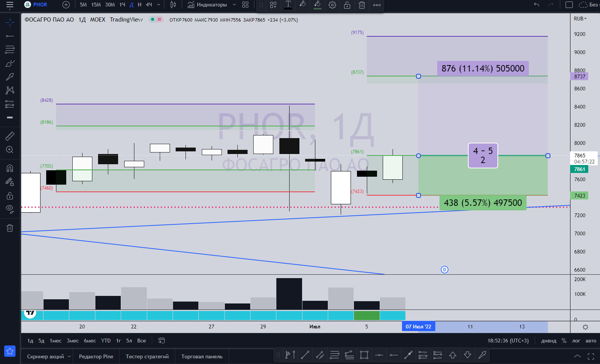This screenshot has width=600, height=364.
Task: Add symbol to compare with plus icon
Action: [x=66, y=5]
